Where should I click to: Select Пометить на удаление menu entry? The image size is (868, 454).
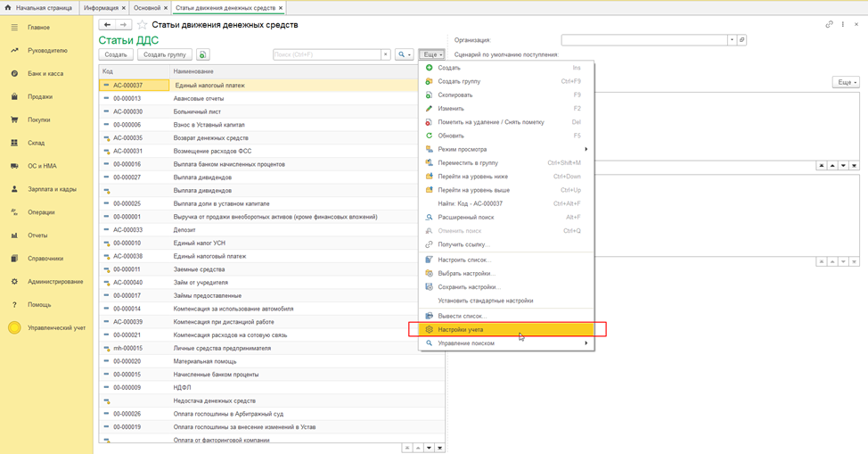coord(506,122)
